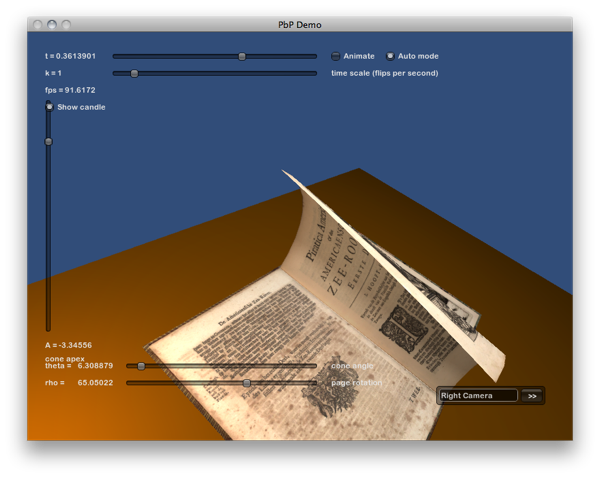
Task: Click the fps = 91.6172 readout
Action: [70, 90]
